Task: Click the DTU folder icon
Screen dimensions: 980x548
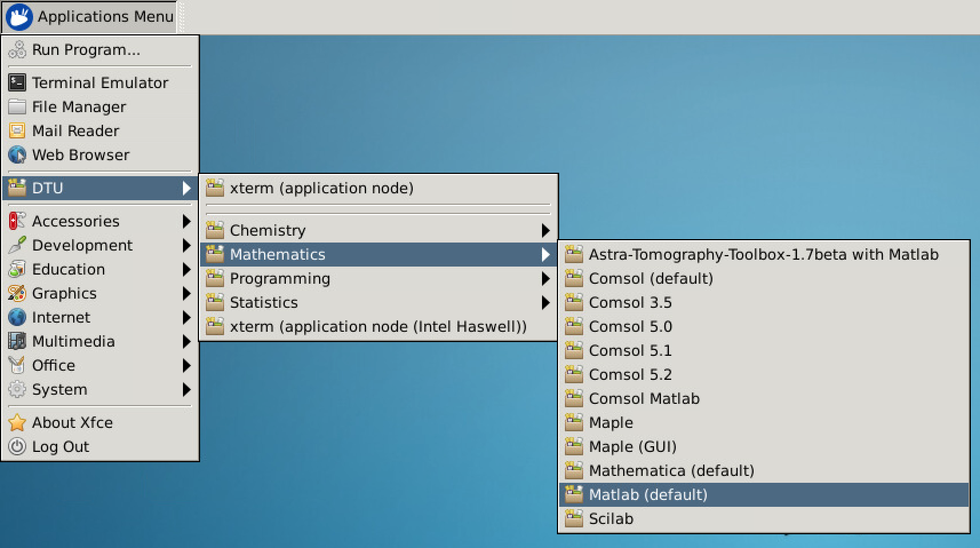Action: [17, 188]
